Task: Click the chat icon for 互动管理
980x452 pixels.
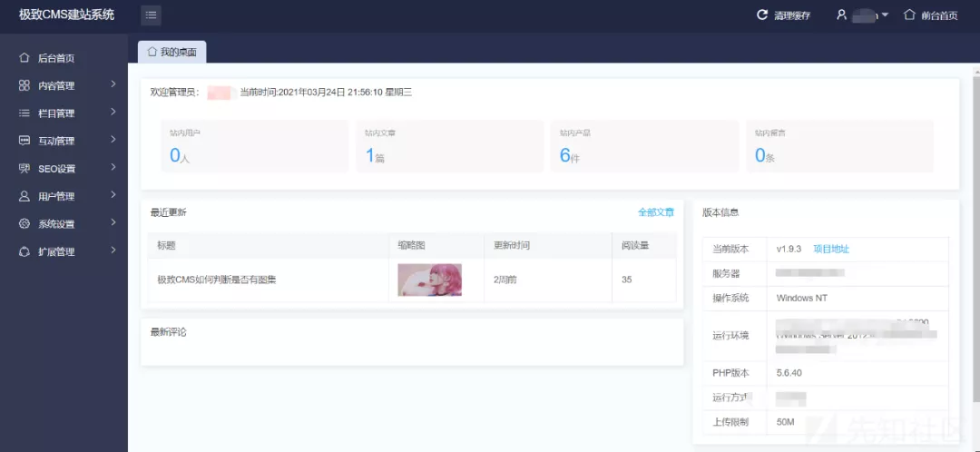Action: coord(24,141)
